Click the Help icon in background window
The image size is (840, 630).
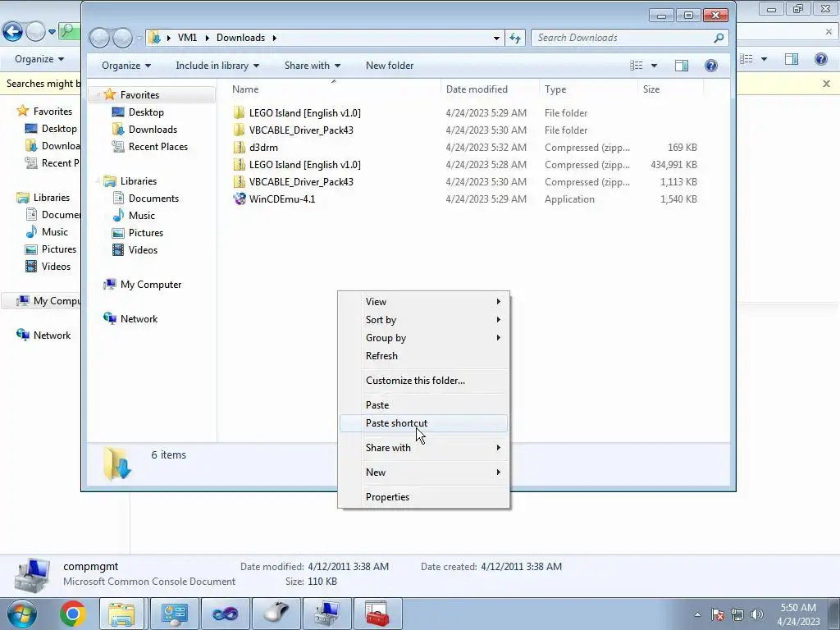[820, 59]
